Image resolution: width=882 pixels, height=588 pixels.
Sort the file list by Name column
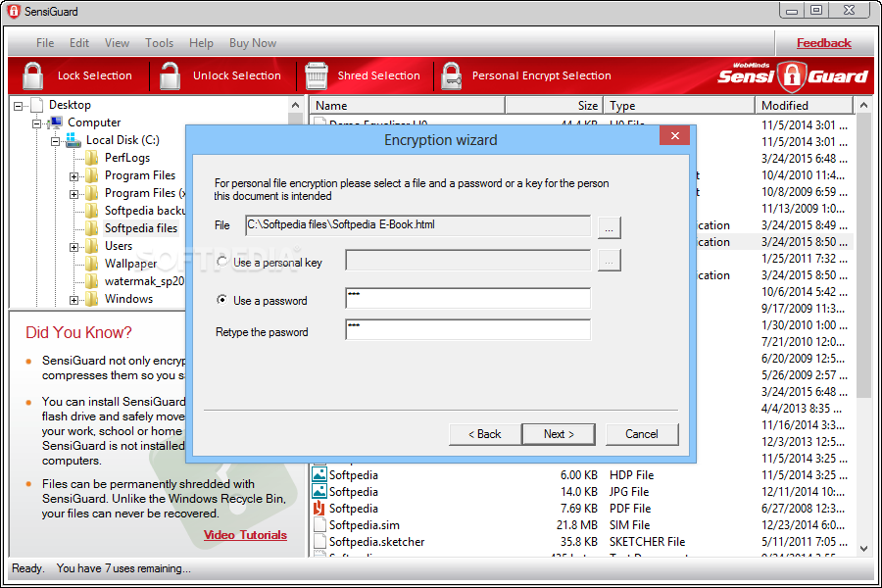click(407, 105)
